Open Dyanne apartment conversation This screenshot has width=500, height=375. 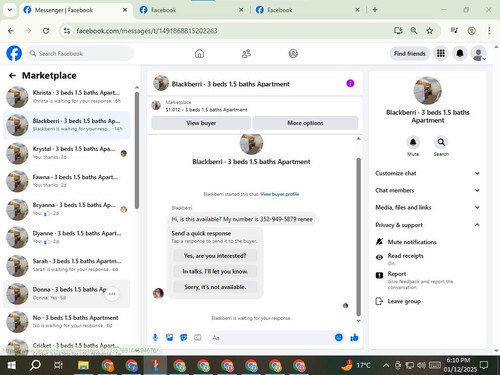click(66, 237)
